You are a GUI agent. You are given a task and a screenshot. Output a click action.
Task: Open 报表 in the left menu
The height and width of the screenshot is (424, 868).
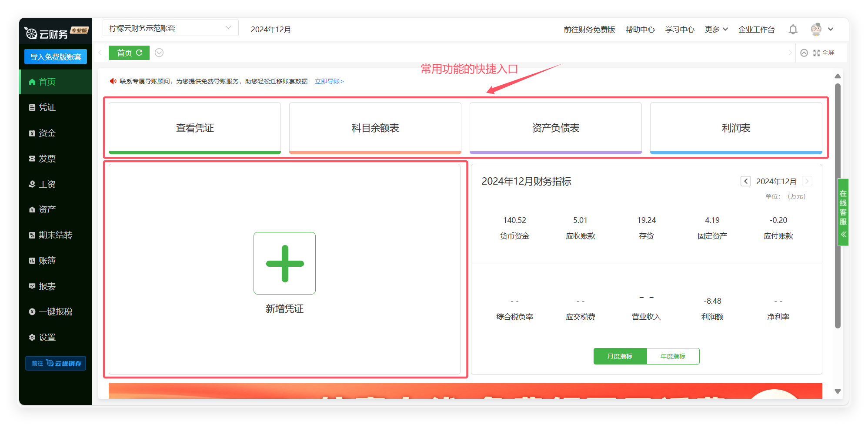pyautogui.click(x=47, y=286)
